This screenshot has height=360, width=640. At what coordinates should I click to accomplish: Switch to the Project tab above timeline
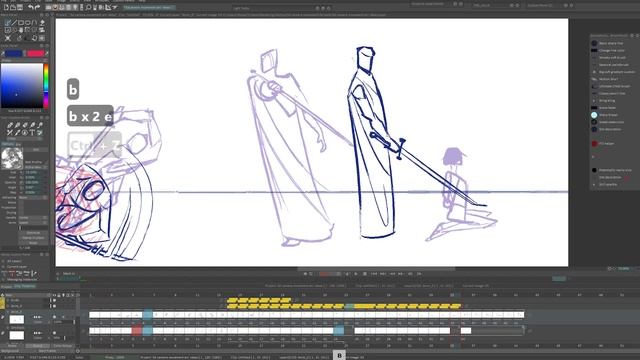click(x=6, y=286)
